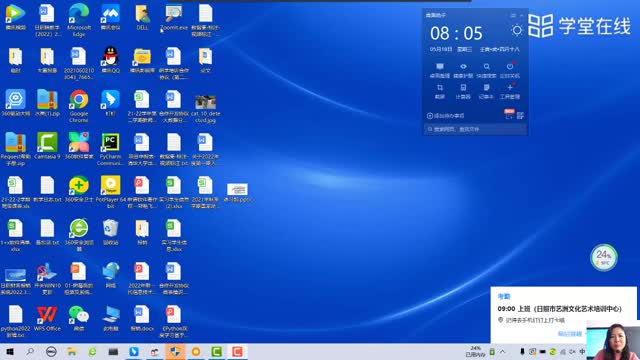
Task: Click the screenshot crop icon in widget
Action: tap(440, 88)
